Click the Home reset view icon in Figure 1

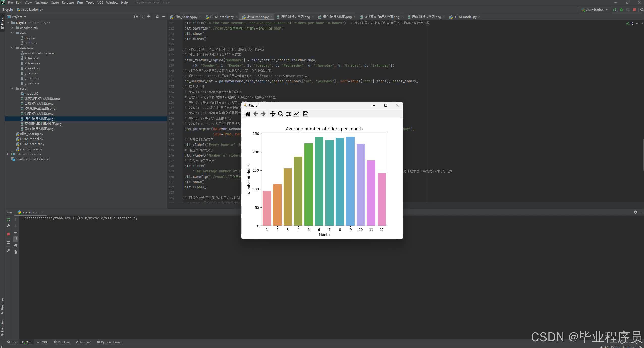(248, 114)
